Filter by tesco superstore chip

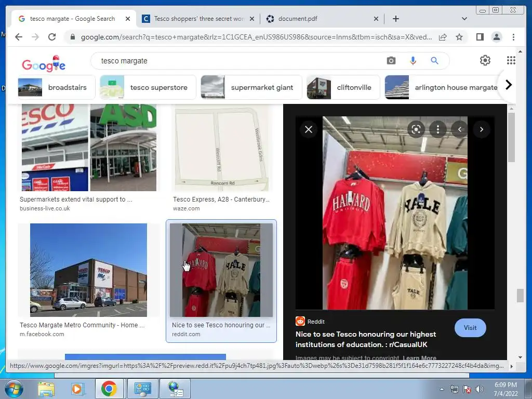(x=148, y=87)
